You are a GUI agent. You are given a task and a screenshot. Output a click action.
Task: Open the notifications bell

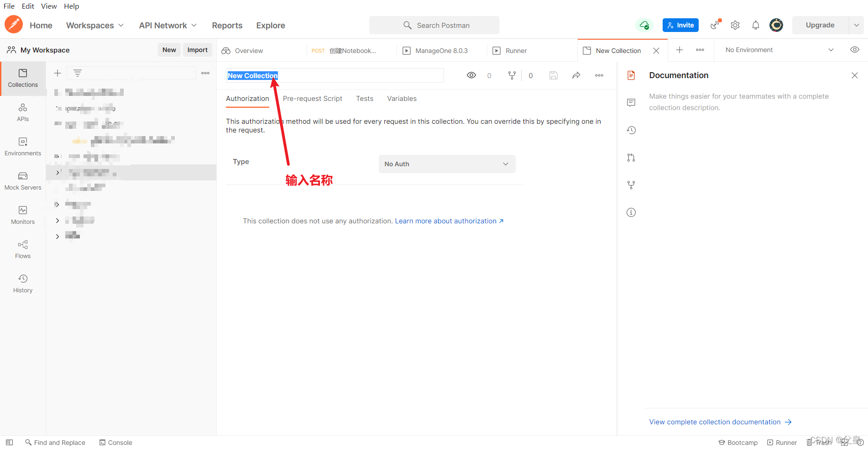(x=756, y=25)
